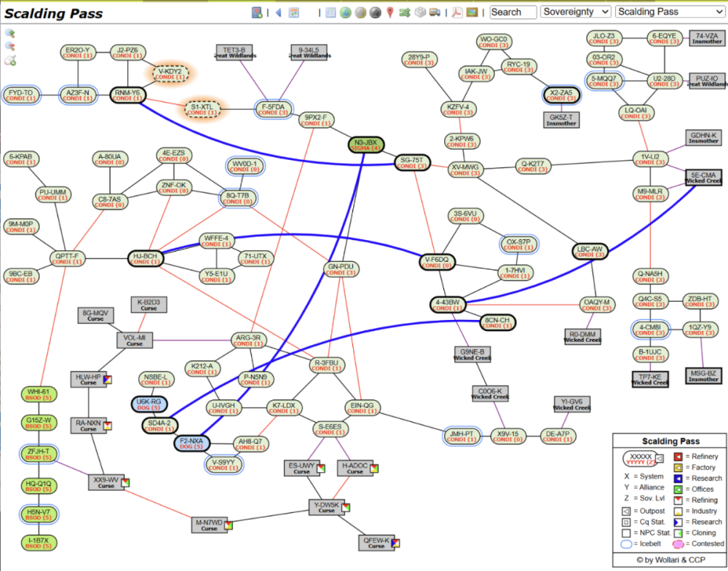Click the red map pin icon

point(390,12)
